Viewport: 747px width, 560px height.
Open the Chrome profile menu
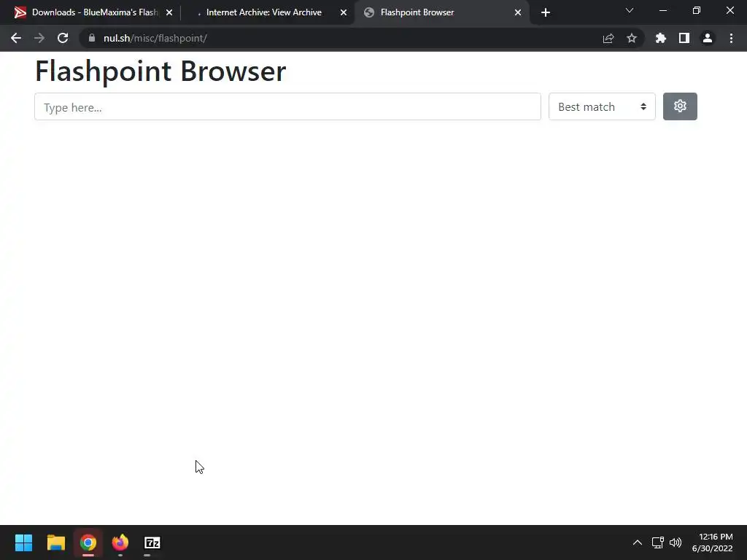tap(708, 38)
